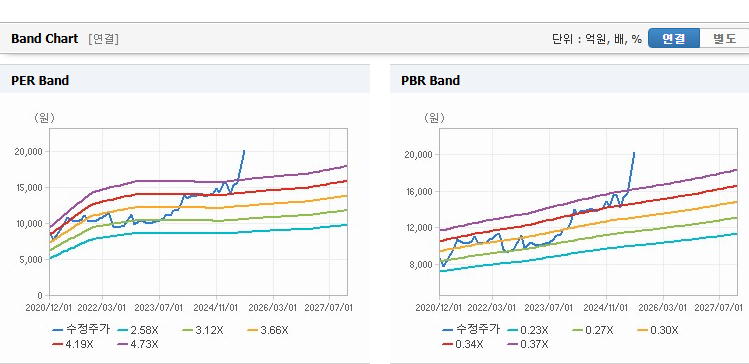Toggle the 0.34X legend entry
Screen dimensions: 749x364
[463, 344]
